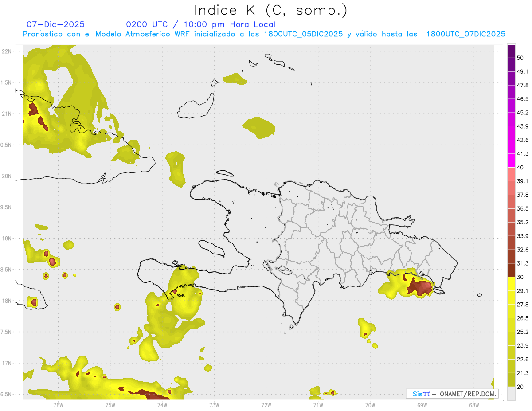Click the "73W" longitude label
This screenshot has height=411, width=532.
[214, 405]
